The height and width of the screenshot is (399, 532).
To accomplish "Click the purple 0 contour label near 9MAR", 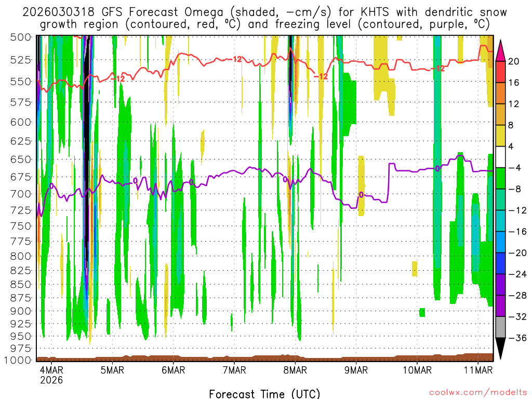I will click(362, 195).
